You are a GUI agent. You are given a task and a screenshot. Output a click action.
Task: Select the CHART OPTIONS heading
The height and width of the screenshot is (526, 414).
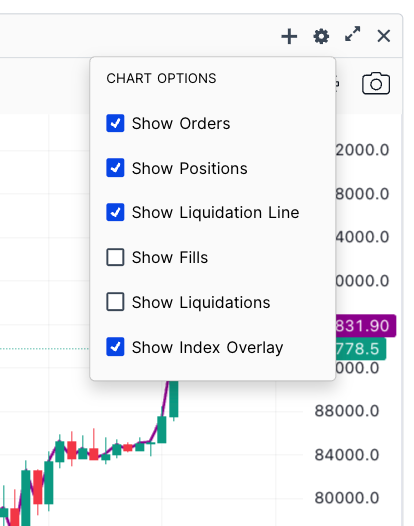point(161,78)
